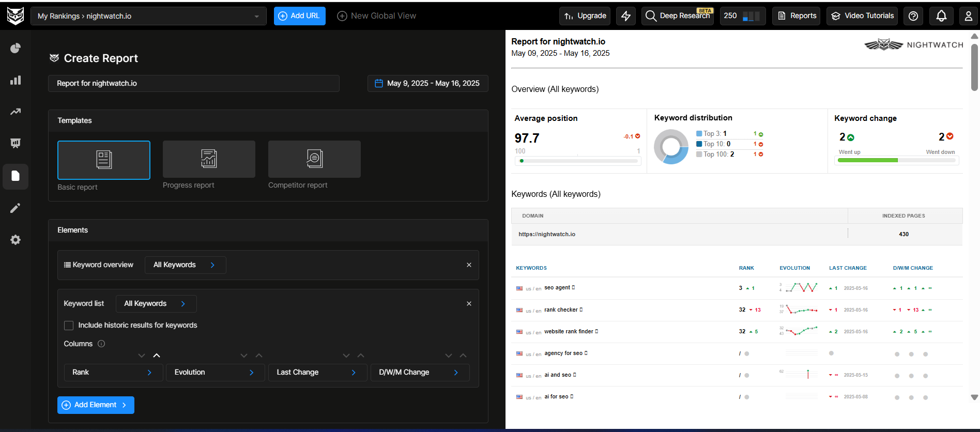Open the My Rankings nightwatch.io dropdown
Screen dimensions: 980x432
tap(148, 16)
